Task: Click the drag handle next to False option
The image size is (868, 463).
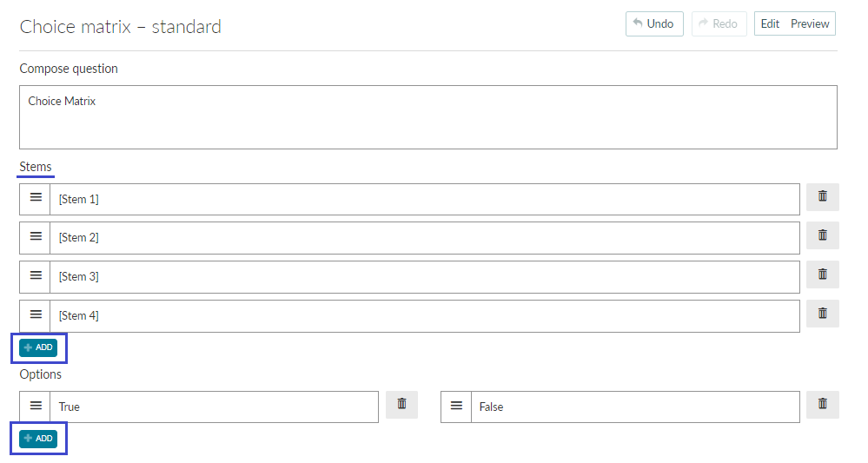Action: coord(456,407)
